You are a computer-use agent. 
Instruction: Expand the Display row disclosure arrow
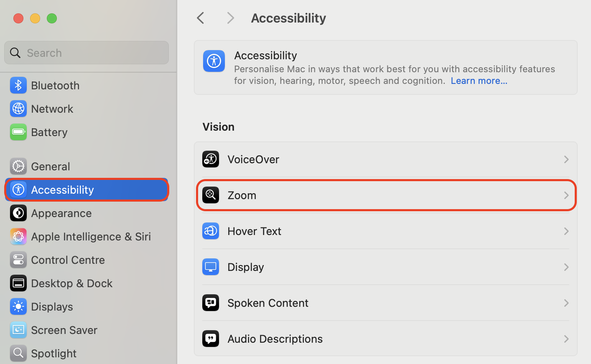[566, 267]
